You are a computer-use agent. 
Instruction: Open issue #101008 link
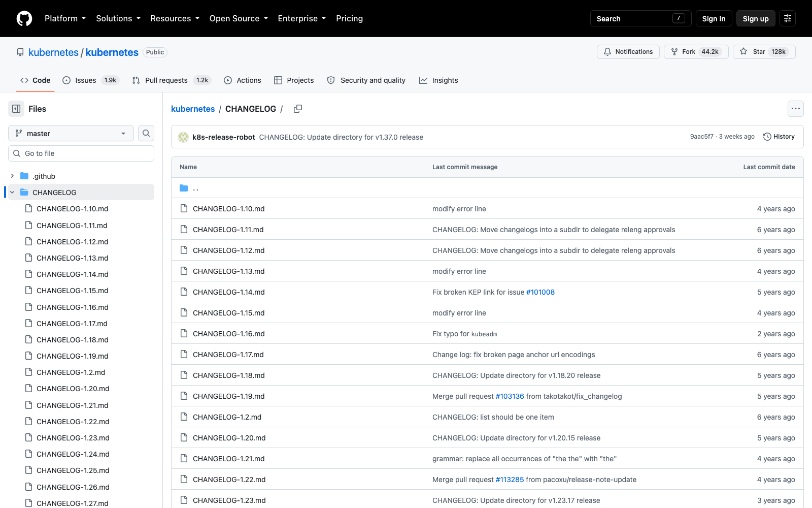(x=540, y=292)
